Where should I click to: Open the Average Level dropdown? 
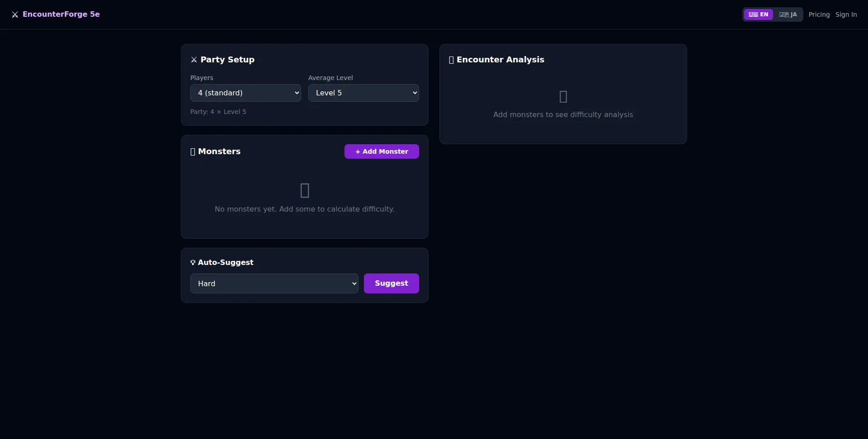coord(363,93)
